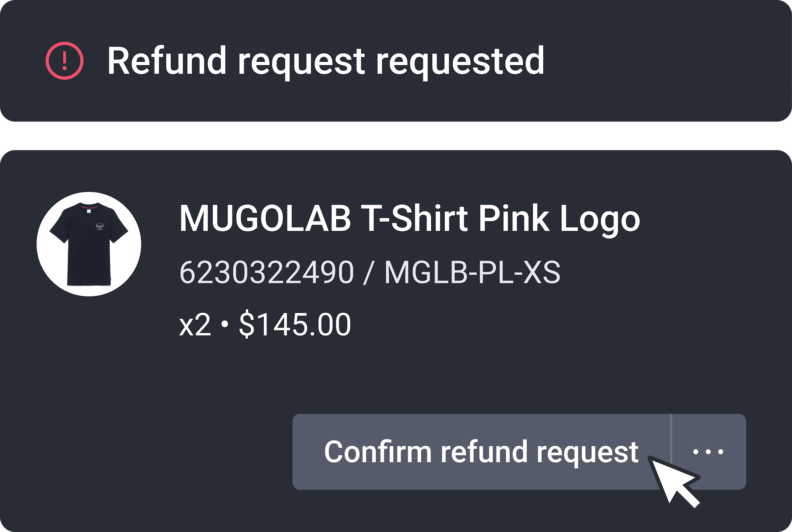Open the three-dot more options menu
792x532 pixels.
coord(709,452)
